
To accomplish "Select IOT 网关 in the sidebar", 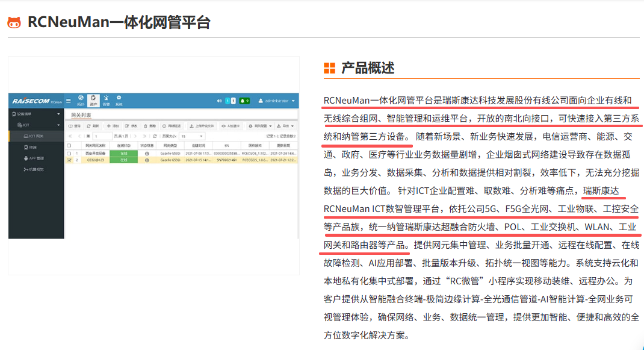I will (x=36, y=136).
